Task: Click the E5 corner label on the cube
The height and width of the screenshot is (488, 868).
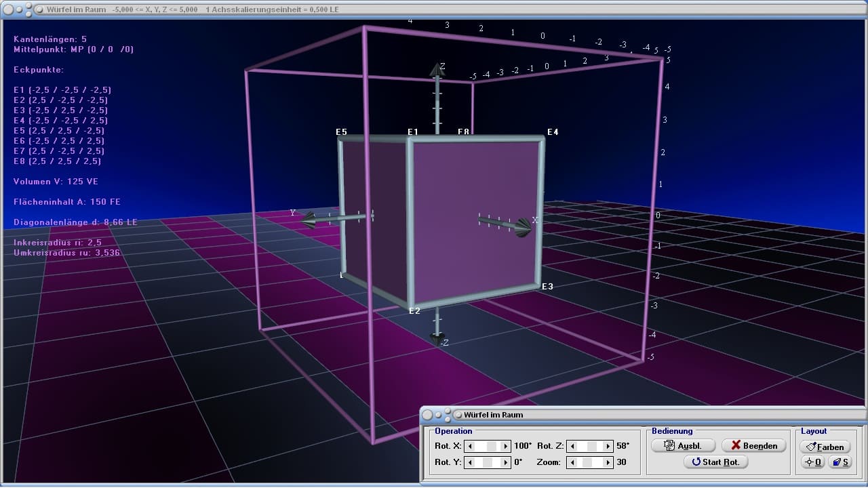Action: 341,131
